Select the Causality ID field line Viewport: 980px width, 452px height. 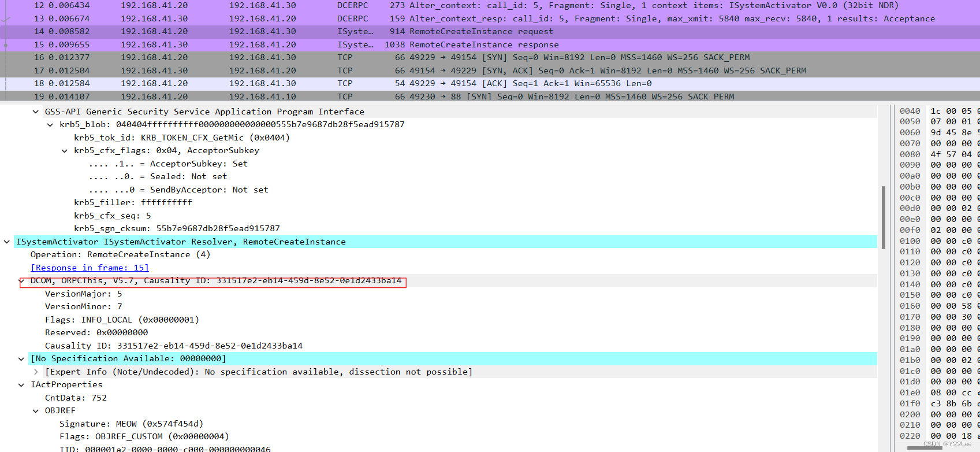(174, 346)
